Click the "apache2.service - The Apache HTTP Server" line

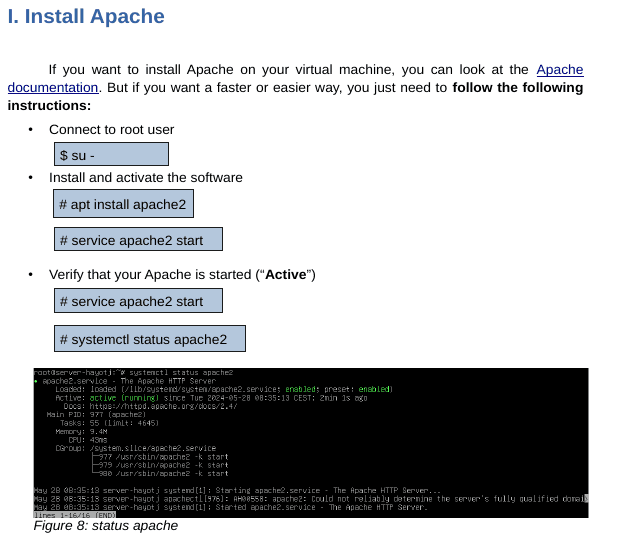(128, 381)
